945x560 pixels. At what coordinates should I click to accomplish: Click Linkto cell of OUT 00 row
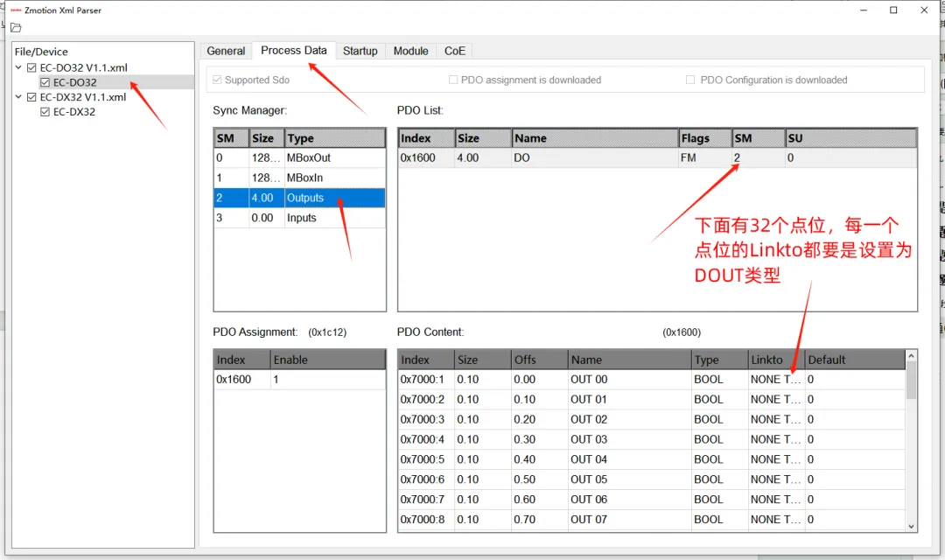point(775,380)
